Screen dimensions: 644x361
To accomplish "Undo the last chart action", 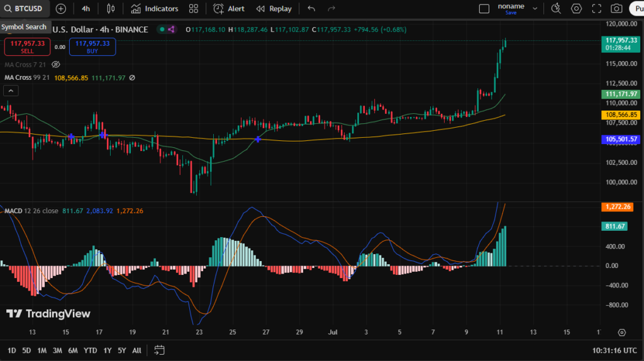I will click(311, 9).
